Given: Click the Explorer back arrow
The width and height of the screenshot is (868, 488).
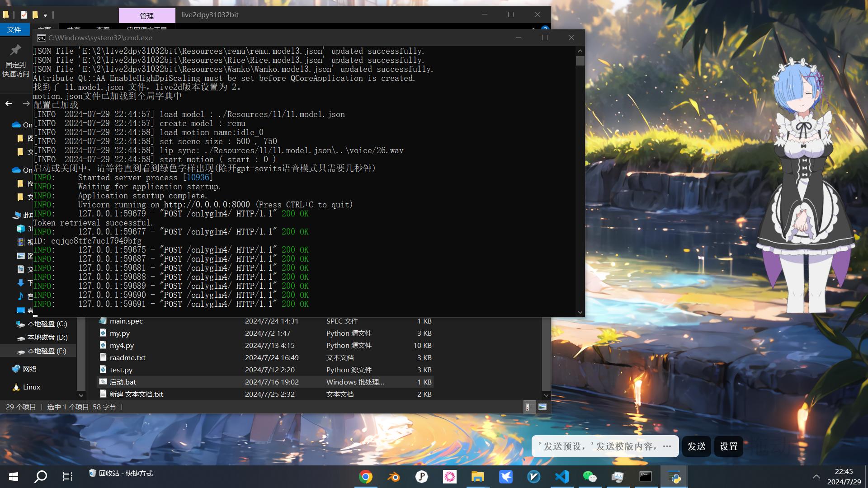Looking at the screenshot, I should (x=9, y=103).
